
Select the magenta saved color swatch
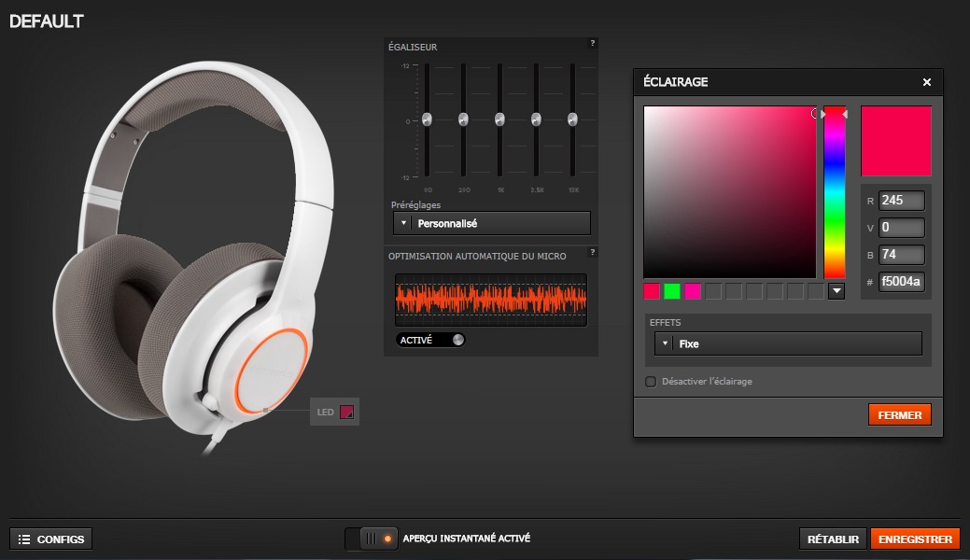pyautogui.click(x=693, y=291)
